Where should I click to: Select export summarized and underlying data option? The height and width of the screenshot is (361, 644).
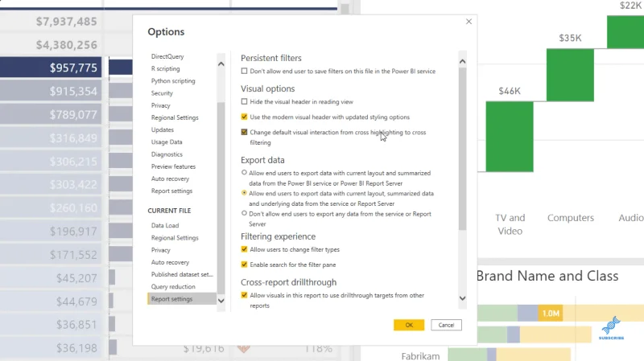(x=244, y=193)
